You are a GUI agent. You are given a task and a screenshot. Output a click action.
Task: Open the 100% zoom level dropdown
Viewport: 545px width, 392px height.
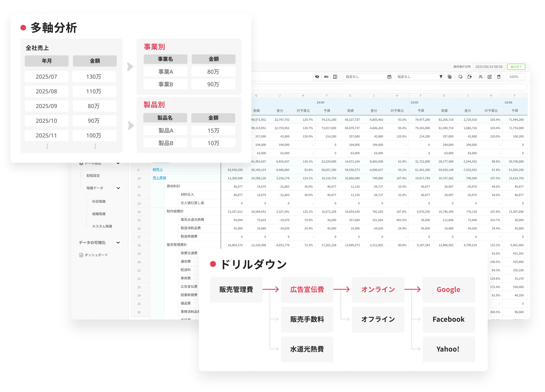(x=515, y=77)
